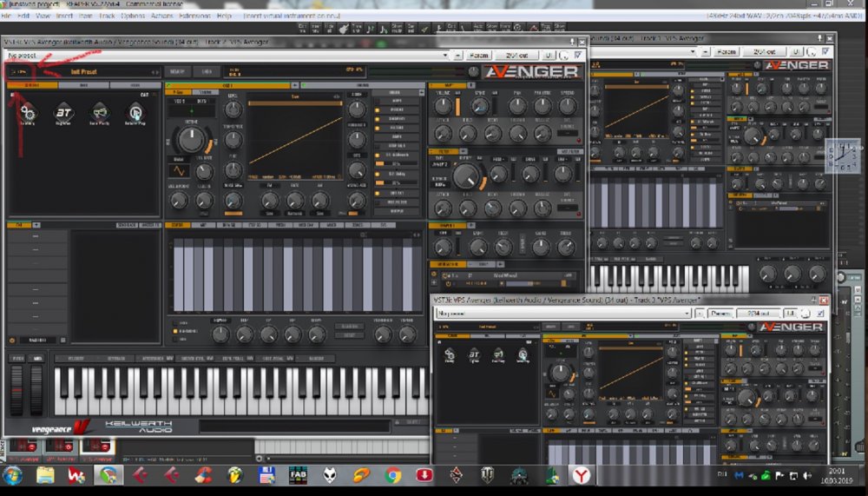Open the BT BigTone category icon in Track 2 Avenger
The width and height of the screenshot is (868, 496).
click(x=63, y=113)
